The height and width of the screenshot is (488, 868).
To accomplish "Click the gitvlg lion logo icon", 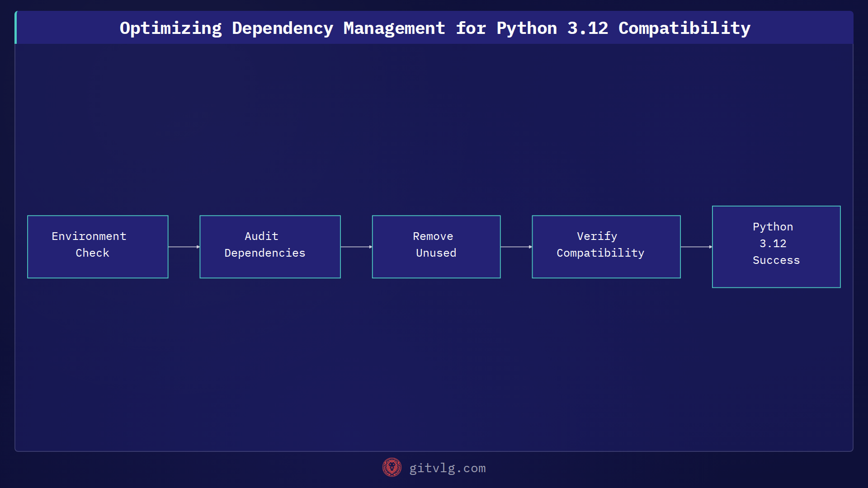I will click(392, 468).
